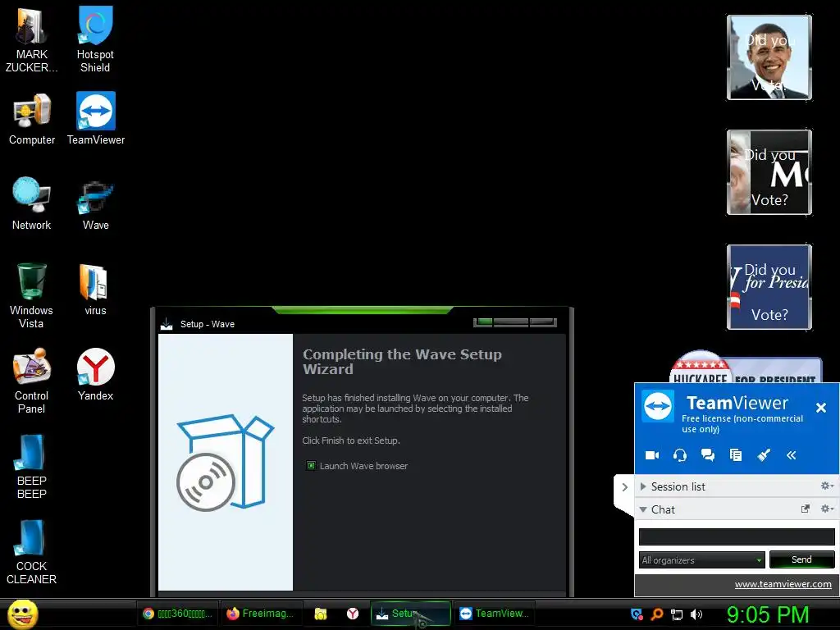Open the All organizers dropdown
The width and height of the screenshot is (840, 630).
coord(702,559)
